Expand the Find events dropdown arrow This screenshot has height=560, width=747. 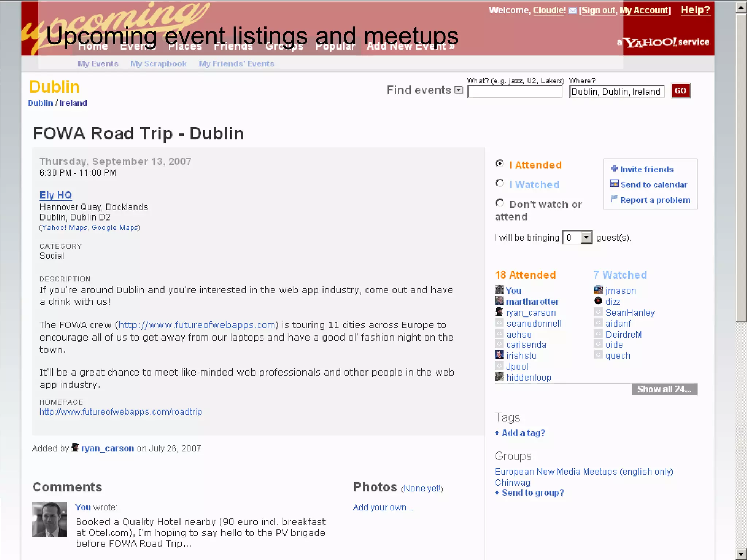459,90
